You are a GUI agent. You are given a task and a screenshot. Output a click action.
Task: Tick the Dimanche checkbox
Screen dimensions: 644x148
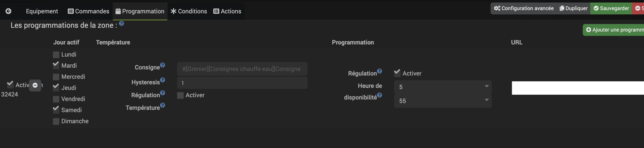coord(56,121)
